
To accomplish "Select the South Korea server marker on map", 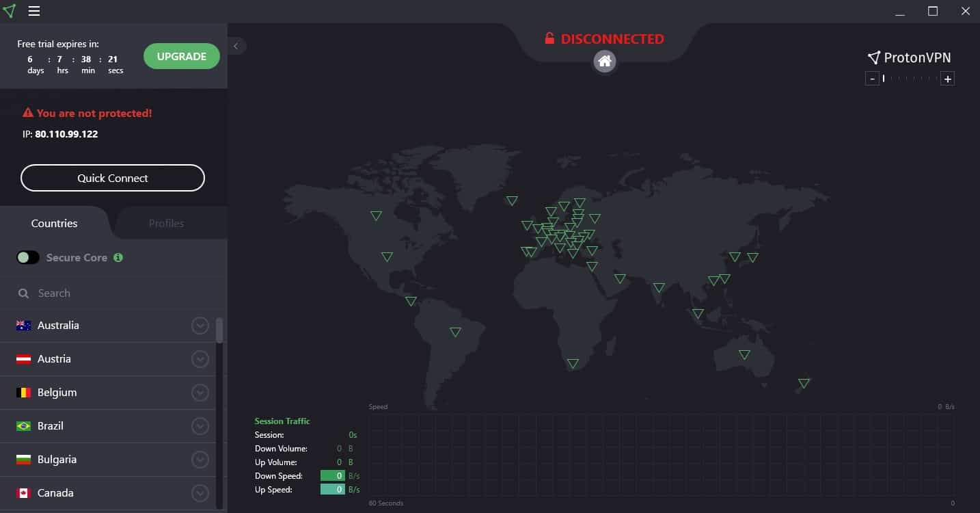I will pos(735,256).
